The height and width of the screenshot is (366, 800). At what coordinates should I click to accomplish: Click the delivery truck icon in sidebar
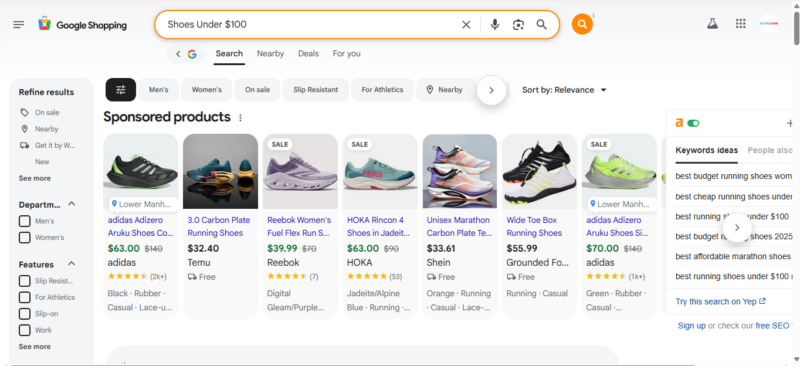pyautogui.click(x=24, y=145)
